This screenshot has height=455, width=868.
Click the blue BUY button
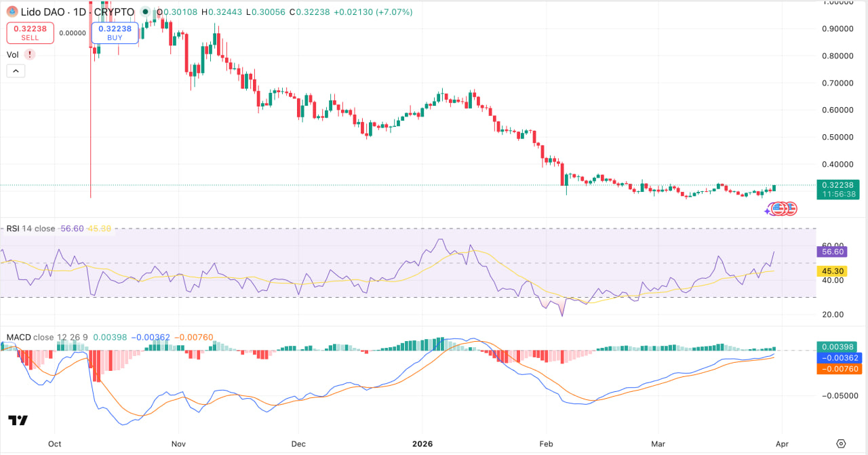tap(115, 33)
